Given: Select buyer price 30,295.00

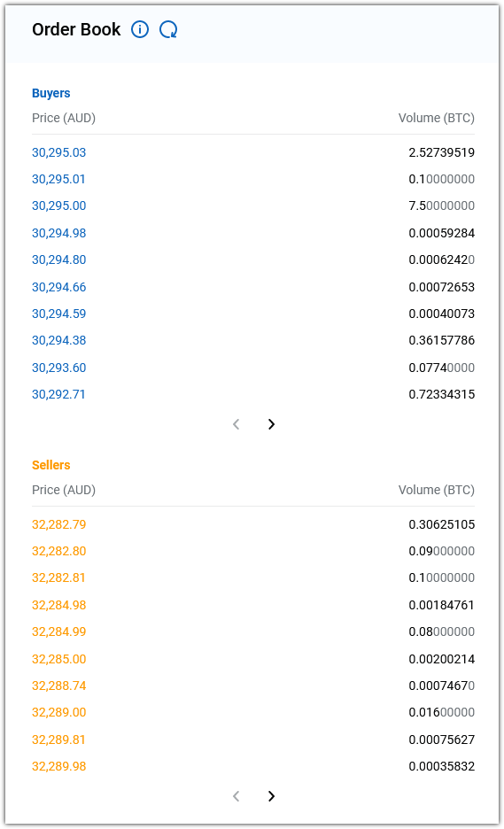Looking at the screenshot, I should pyautogui.click(x=58, y=205).
